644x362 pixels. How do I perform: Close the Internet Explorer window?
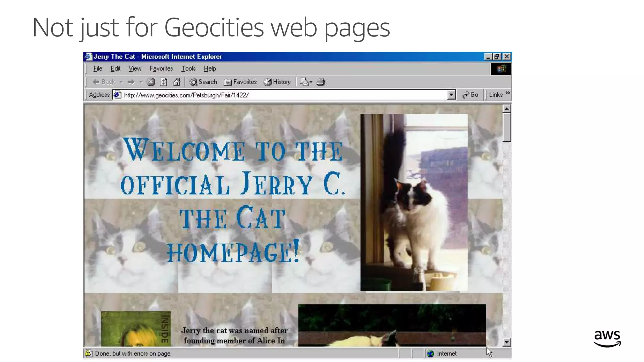point(507,57)
